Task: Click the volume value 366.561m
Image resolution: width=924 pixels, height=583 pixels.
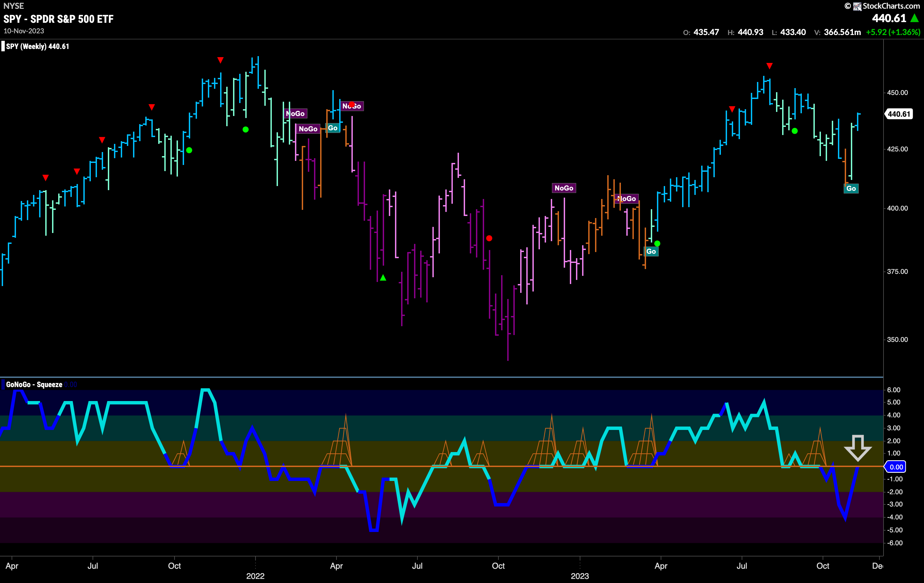Action: point(842,32)
